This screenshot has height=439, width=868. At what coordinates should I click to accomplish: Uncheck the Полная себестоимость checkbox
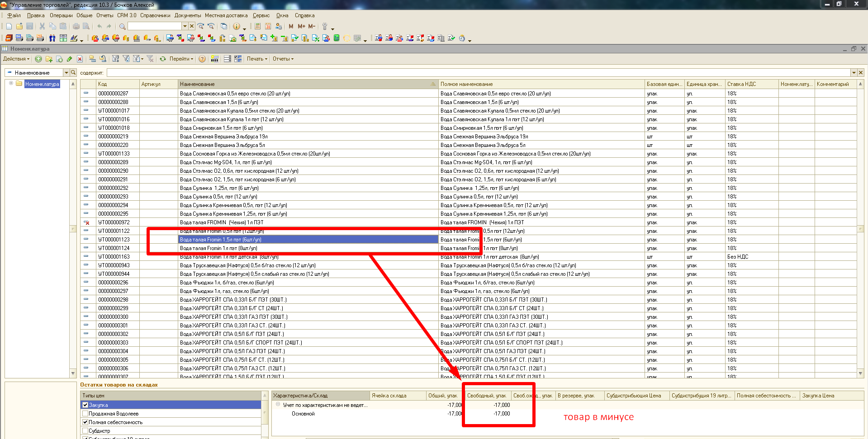point(85,422)
